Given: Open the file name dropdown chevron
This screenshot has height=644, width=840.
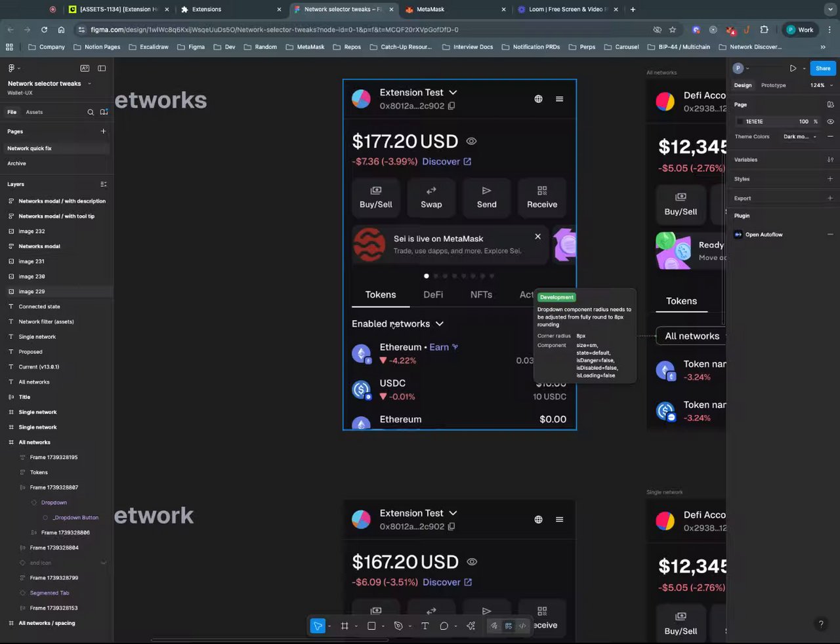Looking at the screenshot, I should (x=89, y=84).
